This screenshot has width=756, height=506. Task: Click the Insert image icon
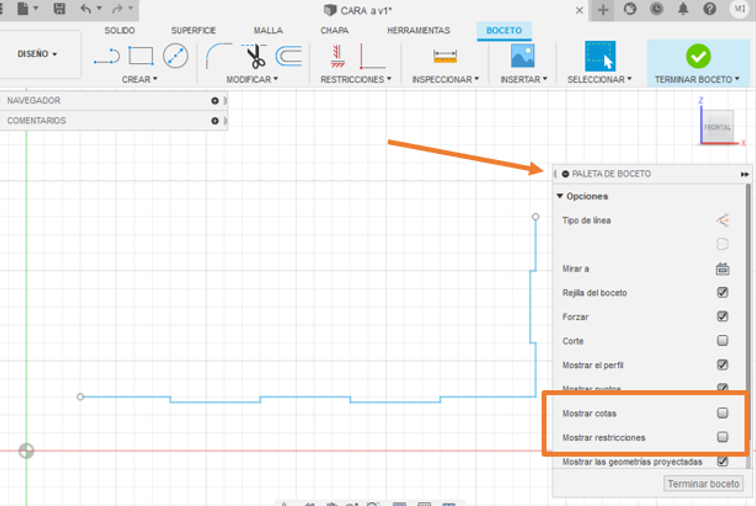[523, 56]
